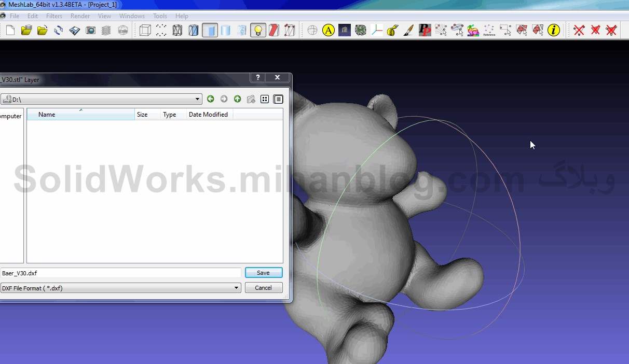
Task: Toggle the Texture render mode
Action: (242, 31)
